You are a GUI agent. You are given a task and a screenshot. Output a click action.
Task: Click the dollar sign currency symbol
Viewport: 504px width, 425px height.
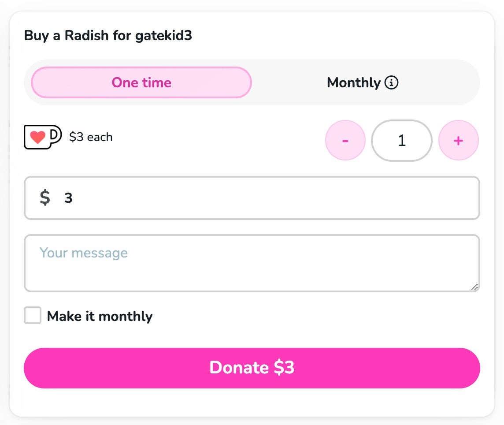point(45,198)
